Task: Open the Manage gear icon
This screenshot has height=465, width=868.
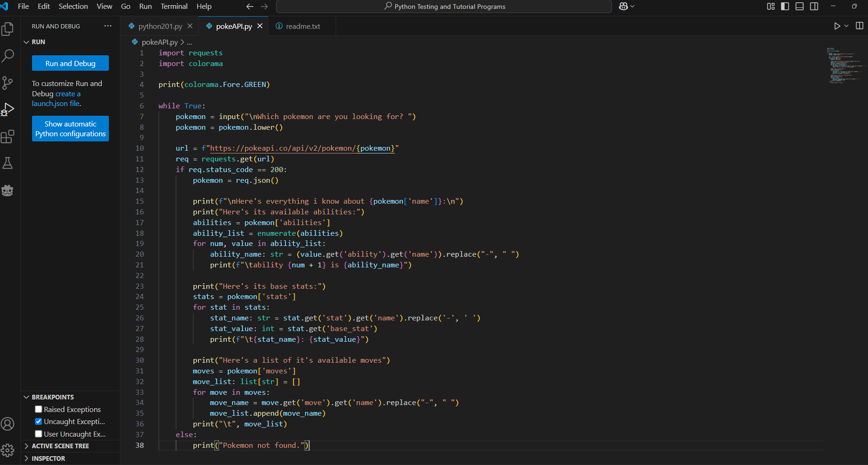Action: click(x=7, y=450)
